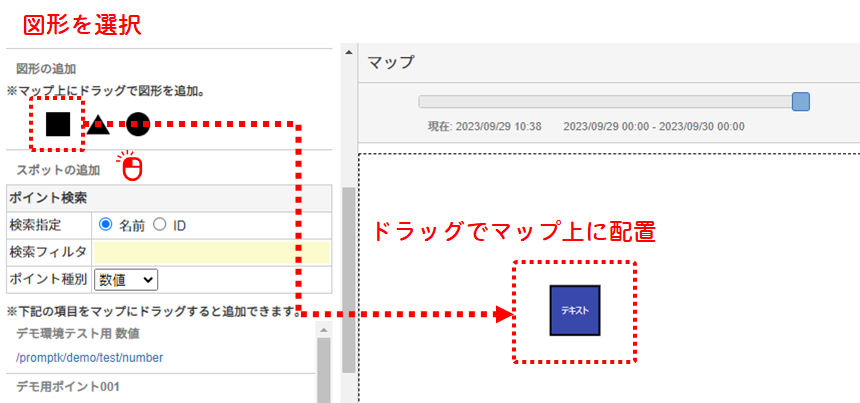Click the マップ panel title
The height and width of the screenshot is (403, 860).
point(390,62)
